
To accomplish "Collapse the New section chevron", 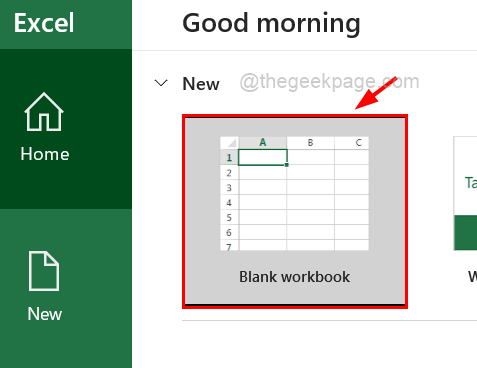I will tap(161, 83).
